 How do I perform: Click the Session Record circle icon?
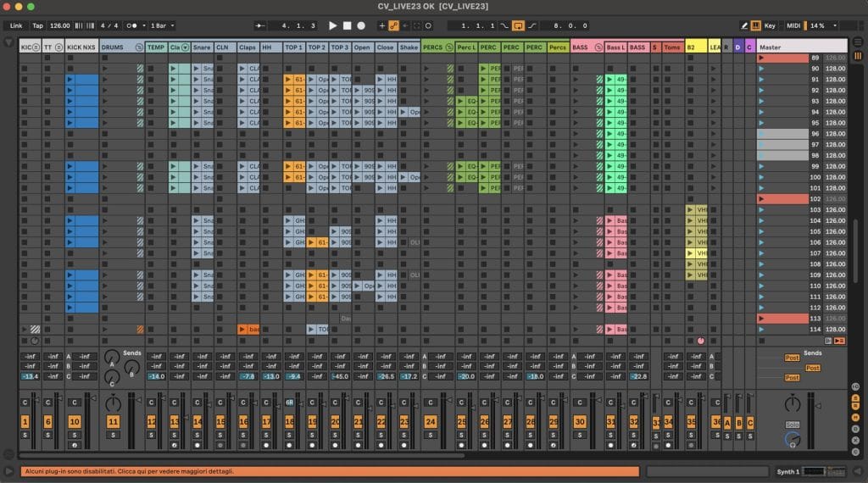point(428,25)
